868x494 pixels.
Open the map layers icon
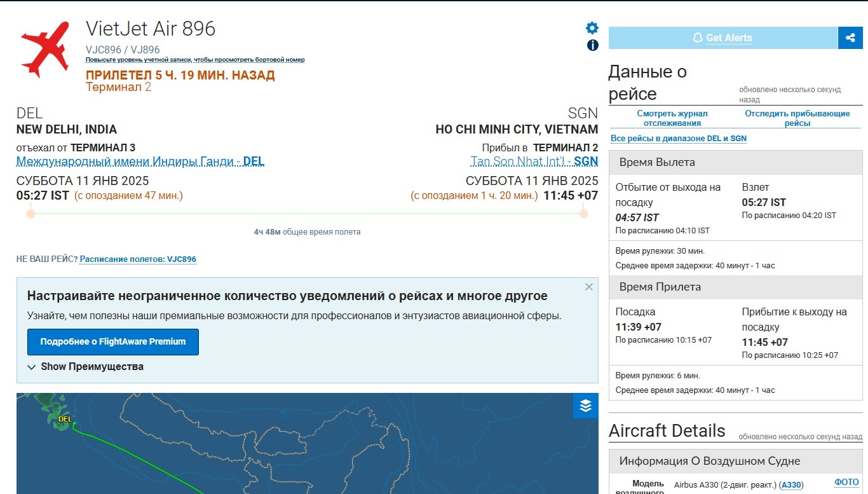click(x=586, y=406)
